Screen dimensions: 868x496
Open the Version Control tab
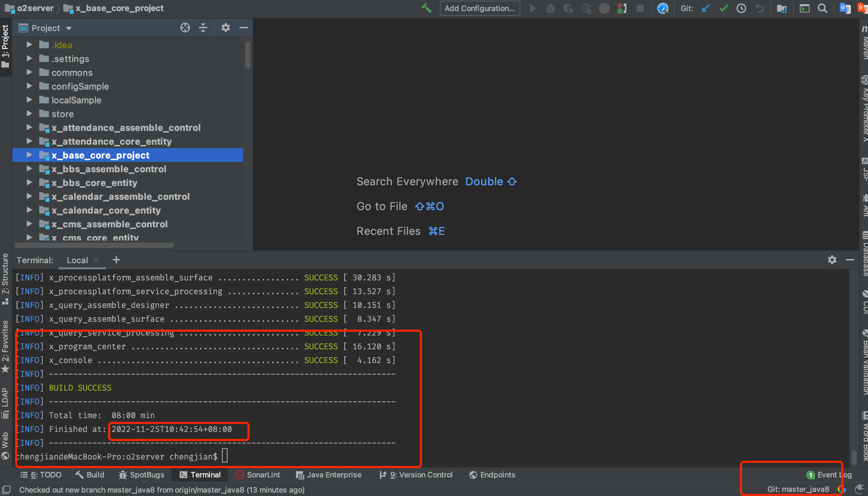pyautogui.click(x=416, y=475)
